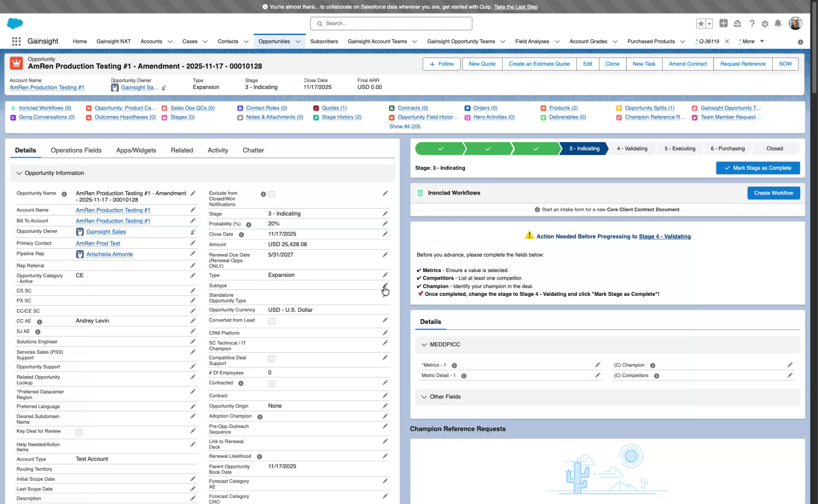Open Salesforce Help question mark icon
The image size is (818, 504).
(752, 23)
